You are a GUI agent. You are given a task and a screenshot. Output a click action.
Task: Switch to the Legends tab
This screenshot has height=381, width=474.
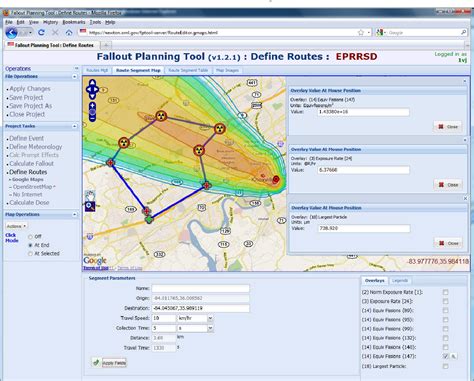click(x=400, y=281)
